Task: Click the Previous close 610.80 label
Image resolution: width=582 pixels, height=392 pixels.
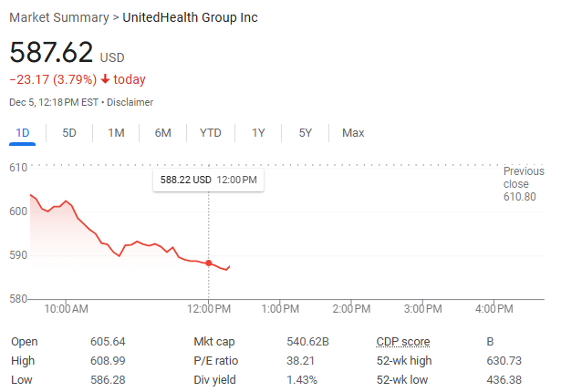Action: click(523, 183)
